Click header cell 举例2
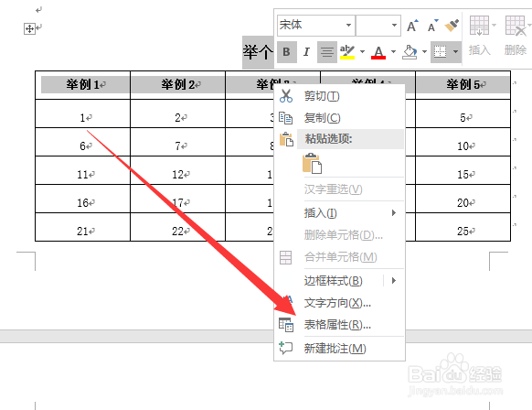The image size is (532, 410). coord(177,85)
